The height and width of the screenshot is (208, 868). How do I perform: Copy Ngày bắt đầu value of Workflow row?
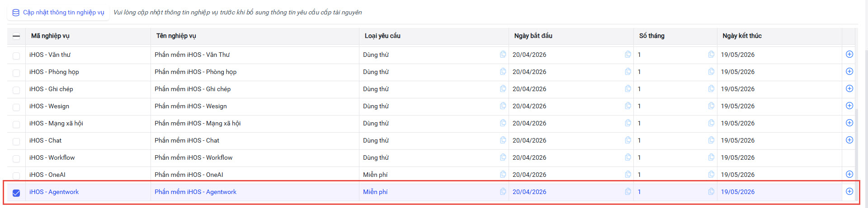click(628, 157)
